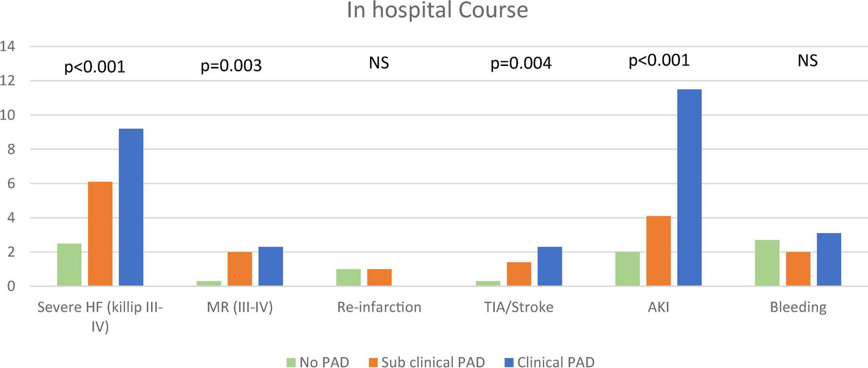Click the green No PAD legend swatch
This screenshot has height=368, width=868.
291,362
